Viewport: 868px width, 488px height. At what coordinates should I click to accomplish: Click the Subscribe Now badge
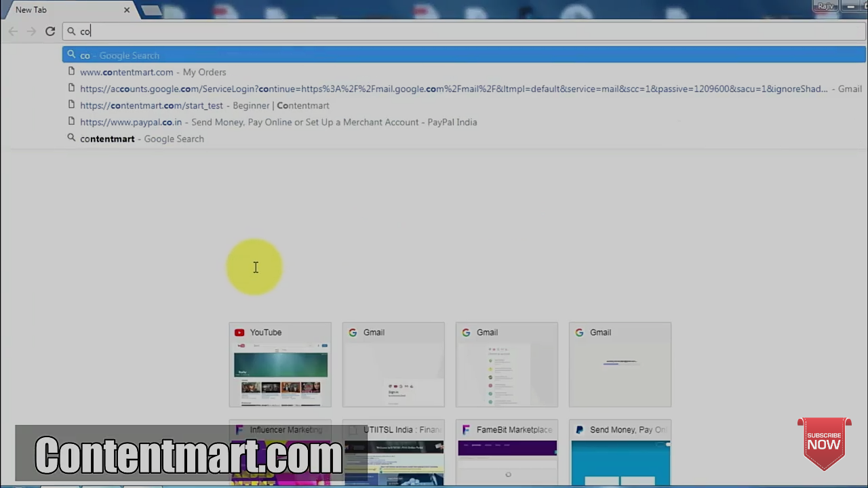pos(824,444)
